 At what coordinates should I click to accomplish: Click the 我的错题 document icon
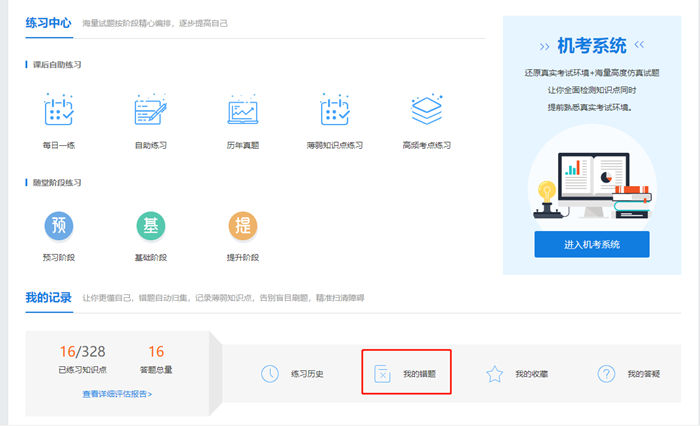click(x=382, y=374)
